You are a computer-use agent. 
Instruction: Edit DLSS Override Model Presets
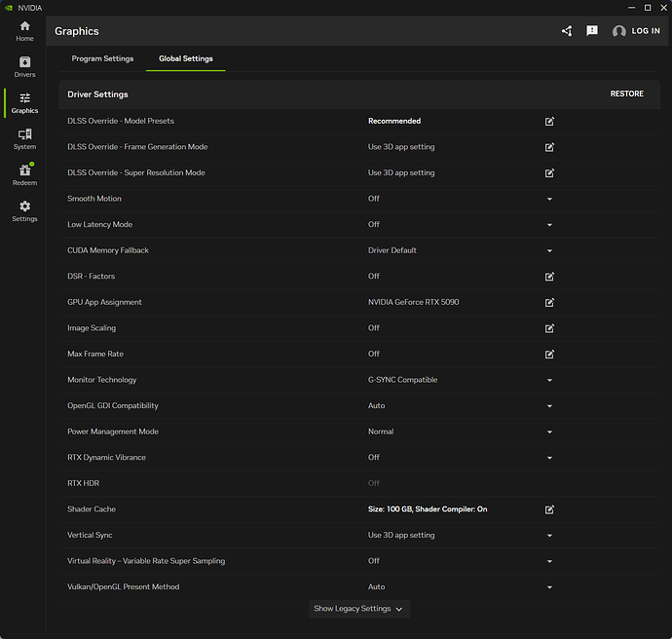(549, 122)
